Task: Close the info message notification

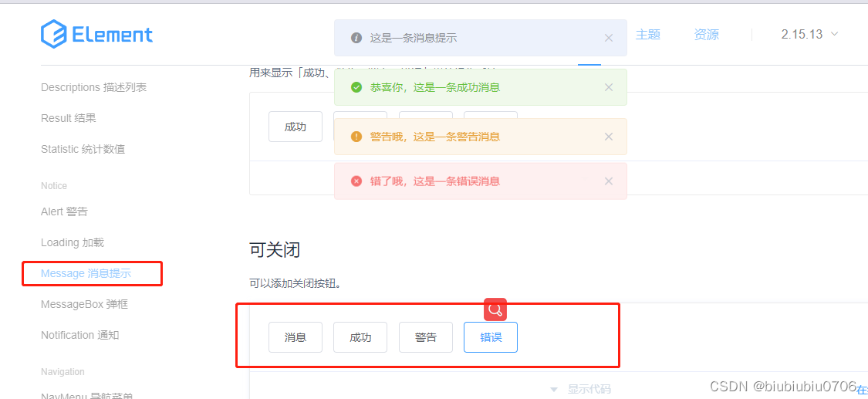Action: (609, 38)
